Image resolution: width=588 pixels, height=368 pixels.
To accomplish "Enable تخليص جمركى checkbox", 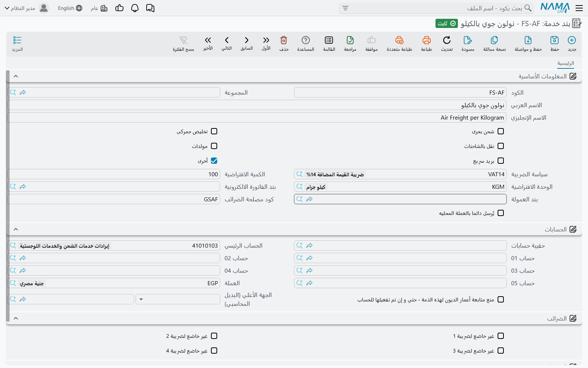I will click(x=214, y=131).
